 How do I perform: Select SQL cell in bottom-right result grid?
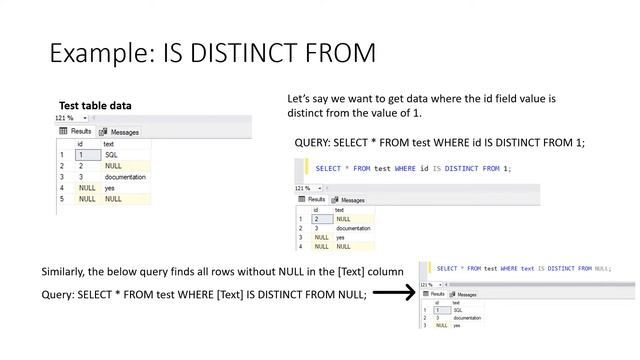(467, 310)
